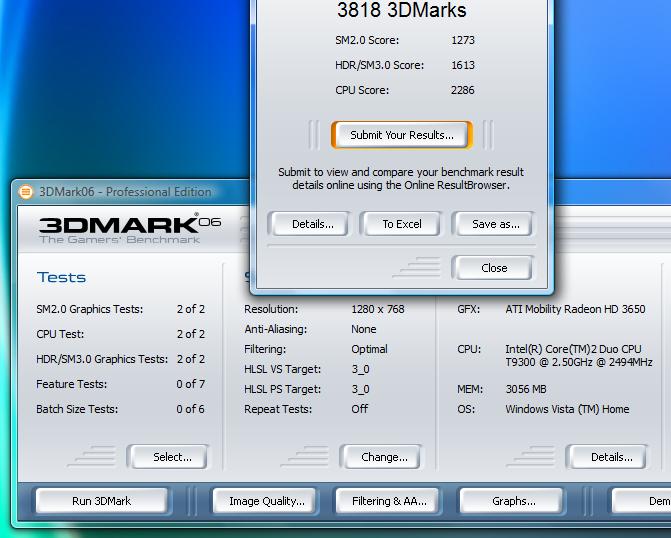Click SM2.0 Graphics Tests label
This screenshot has width=671, height=538.
pos(89,309)
